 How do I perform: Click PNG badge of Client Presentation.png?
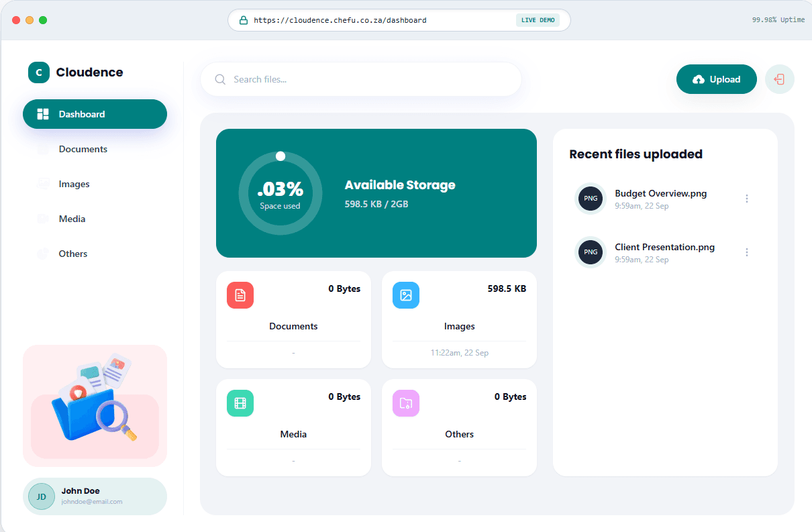click(x=591, y=252)
